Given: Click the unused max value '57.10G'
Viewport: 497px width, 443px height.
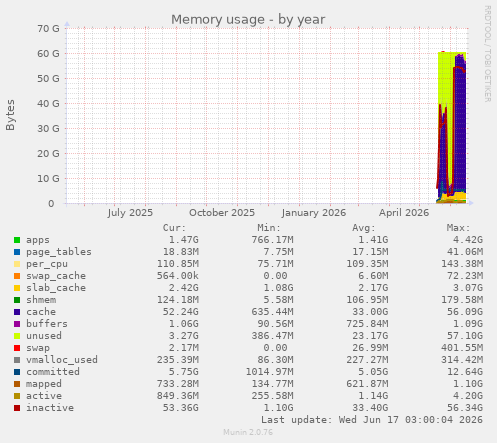Looking at the screenshot, I should 465,336.
